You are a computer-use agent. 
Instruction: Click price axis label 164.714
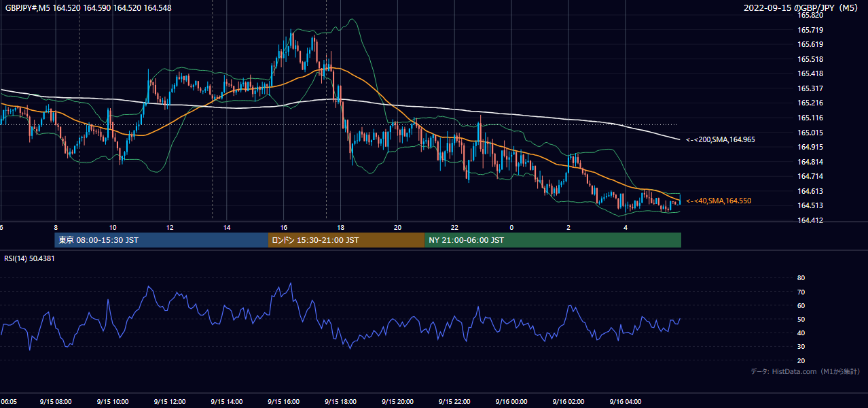(x=810, y=177)
